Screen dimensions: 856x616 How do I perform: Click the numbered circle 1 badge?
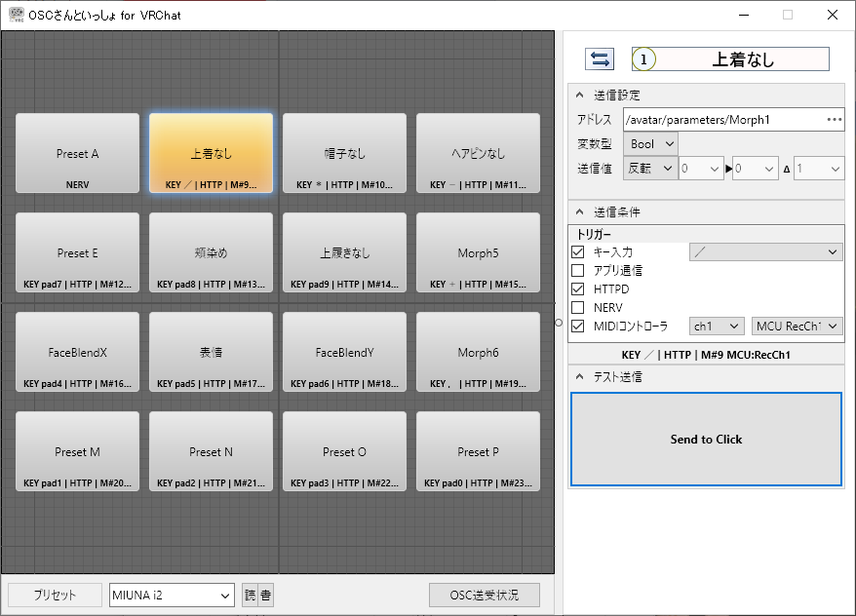pos(643,58)
